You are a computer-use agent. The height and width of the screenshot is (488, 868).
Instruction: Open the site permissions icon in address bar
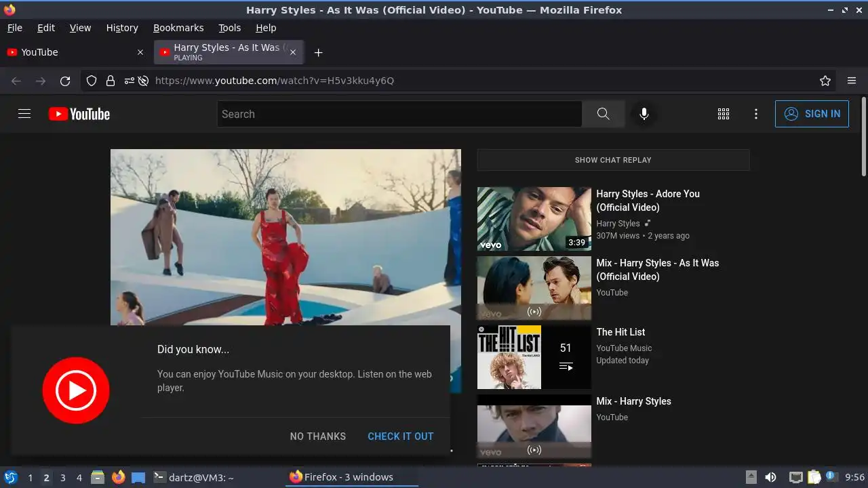pos(129,81)
